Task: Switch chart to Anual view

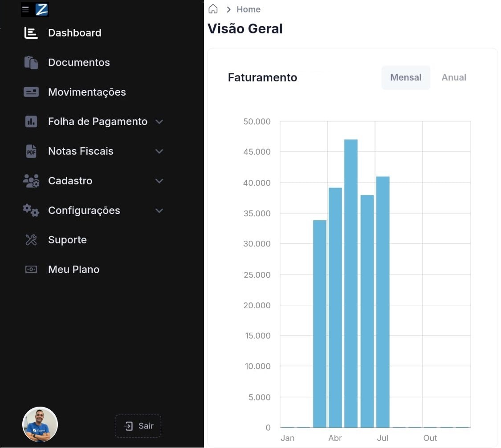Action: [453, 77]
